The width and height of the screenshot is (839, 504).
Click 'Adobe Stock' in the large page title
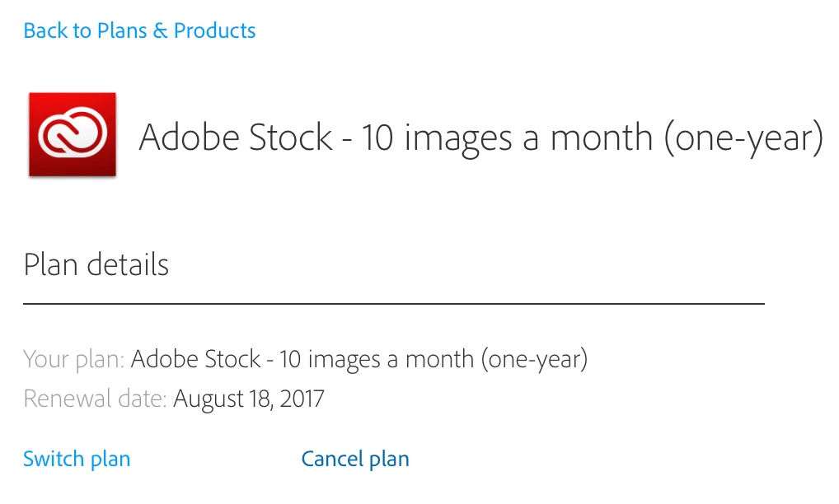pos(235,137)
